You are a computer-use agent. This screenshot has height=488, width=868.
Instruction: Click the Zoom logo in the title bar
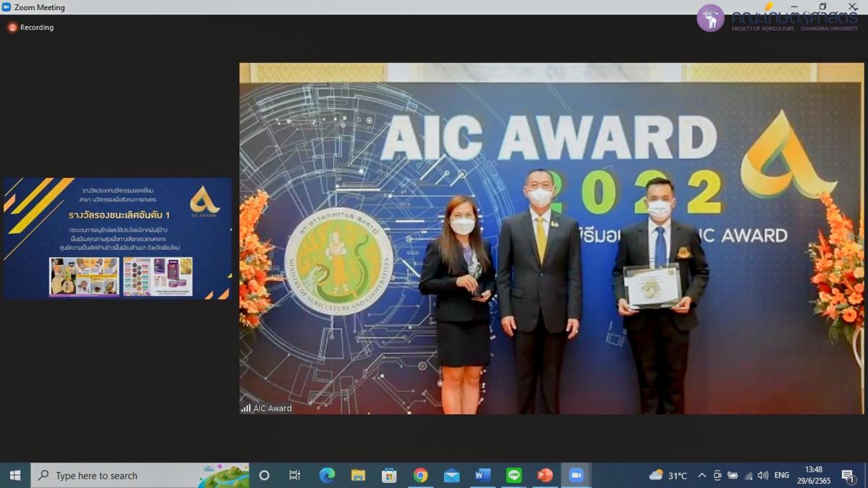point(7,7)
